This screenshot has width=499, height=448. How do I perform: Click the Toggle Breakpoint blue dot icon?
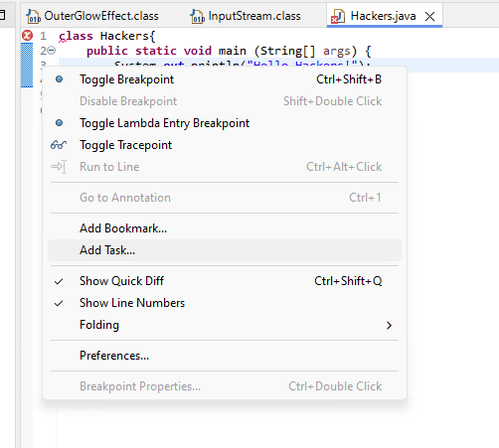tap(59, 79)
